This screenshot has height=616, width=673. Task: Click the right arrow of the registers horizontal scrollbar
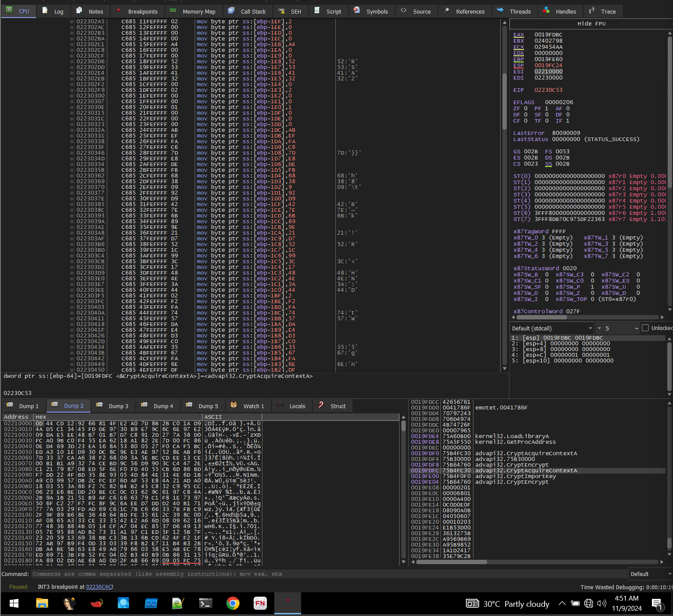(662, 317)
